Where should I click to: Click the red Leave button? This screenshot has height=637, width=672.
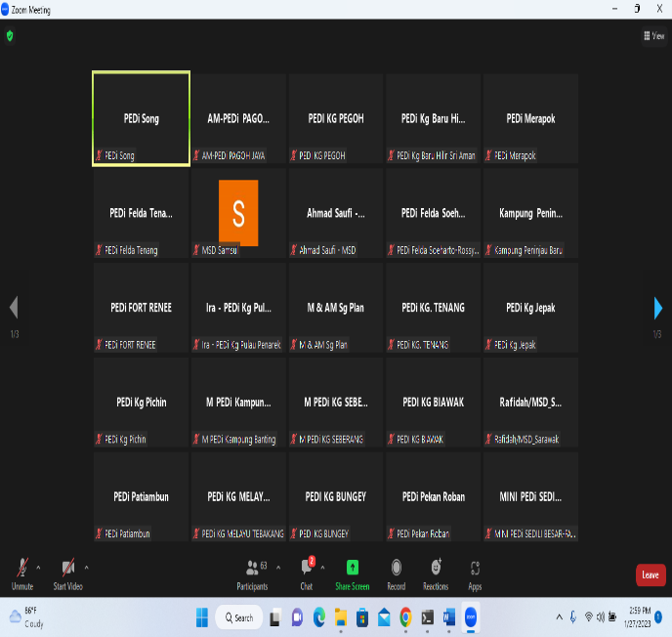tap(650, 575)
